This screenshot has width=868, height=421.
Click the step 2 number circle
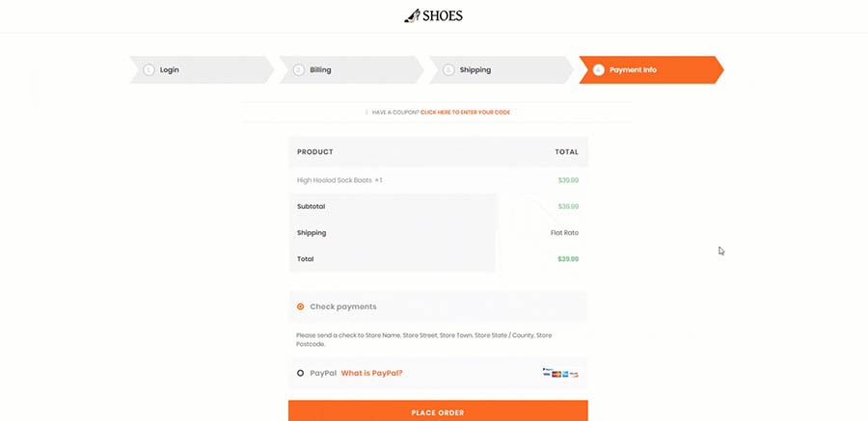tap(299, 70)
